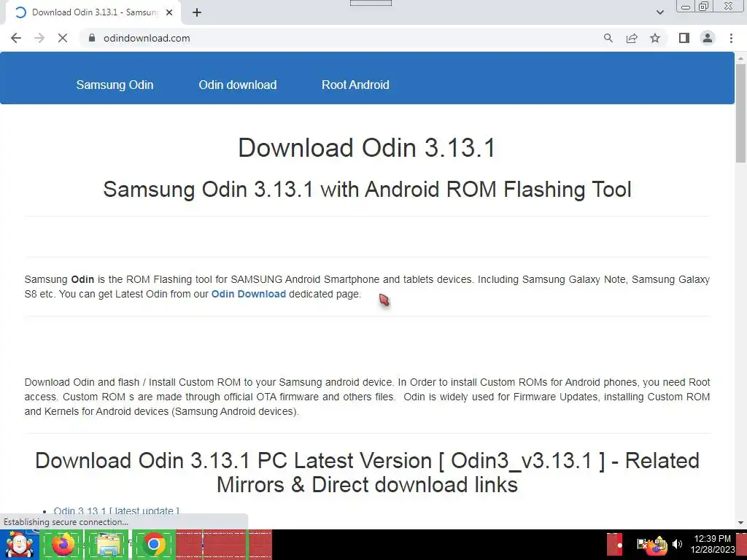Viewport: 747px width, 560px height.
Task: Click the network tray icon
Action: (659, 544)
